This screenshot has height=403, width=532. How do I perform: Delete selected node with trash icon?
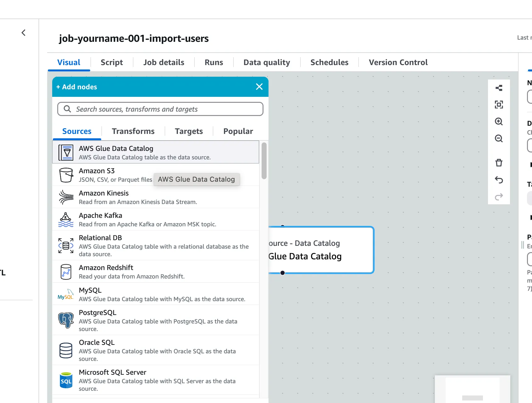pyautogui.click(x=499, y=163)
